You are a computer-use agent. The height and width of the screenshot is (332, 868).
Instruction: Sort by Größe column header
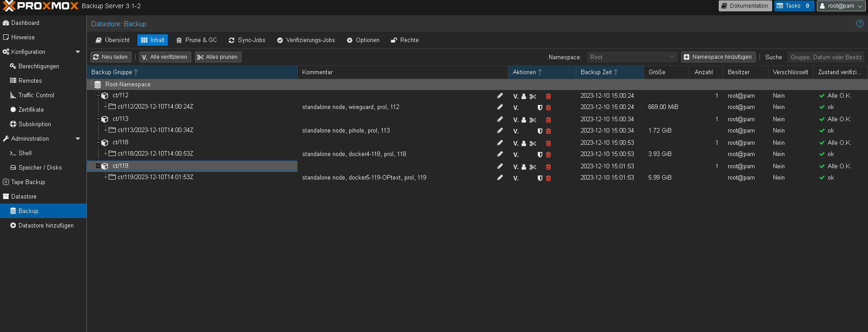click(666, 72)
